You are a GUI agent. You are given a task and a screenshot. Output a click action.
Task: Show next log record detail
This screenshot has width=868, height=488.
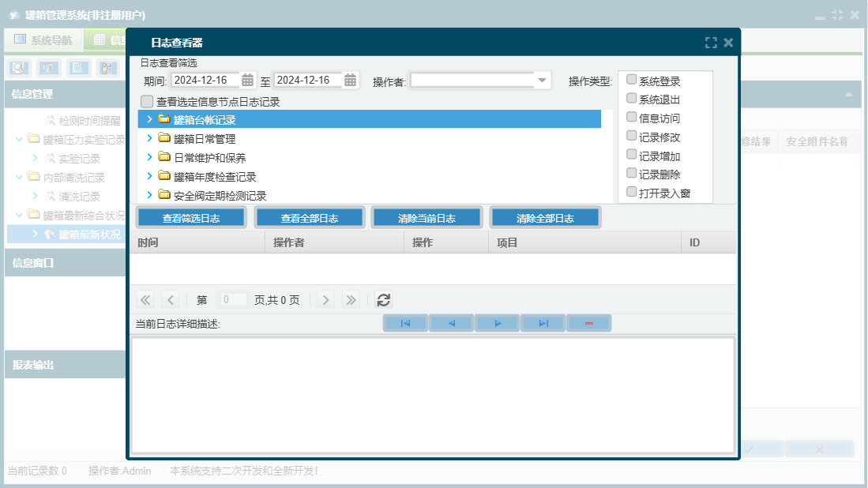497,323
